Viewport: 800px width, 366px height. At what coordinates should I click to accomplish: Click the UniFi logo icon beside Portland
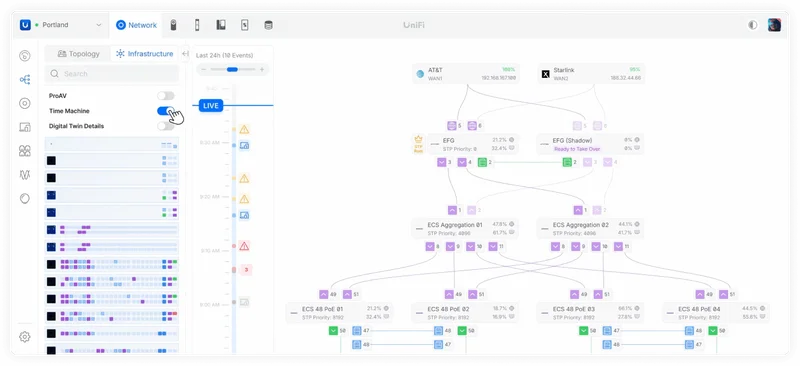[x=26, y=25]
